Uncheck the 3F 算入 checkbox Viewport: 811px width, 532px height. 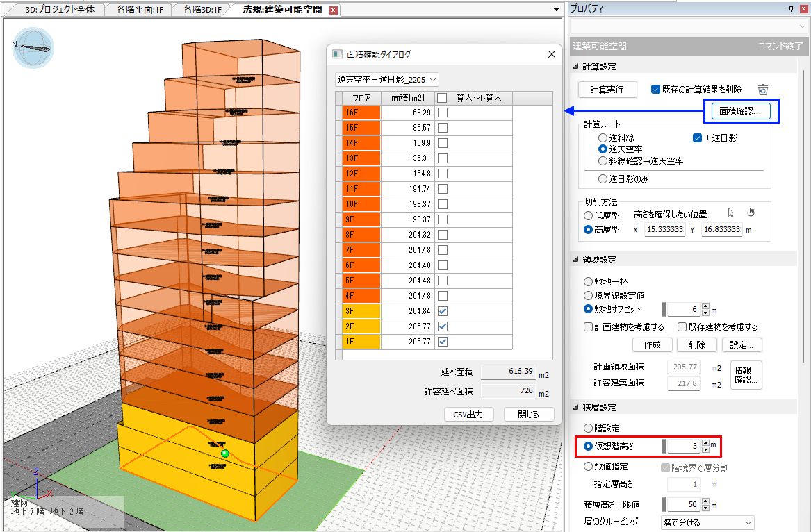click(x=443, y=311)
